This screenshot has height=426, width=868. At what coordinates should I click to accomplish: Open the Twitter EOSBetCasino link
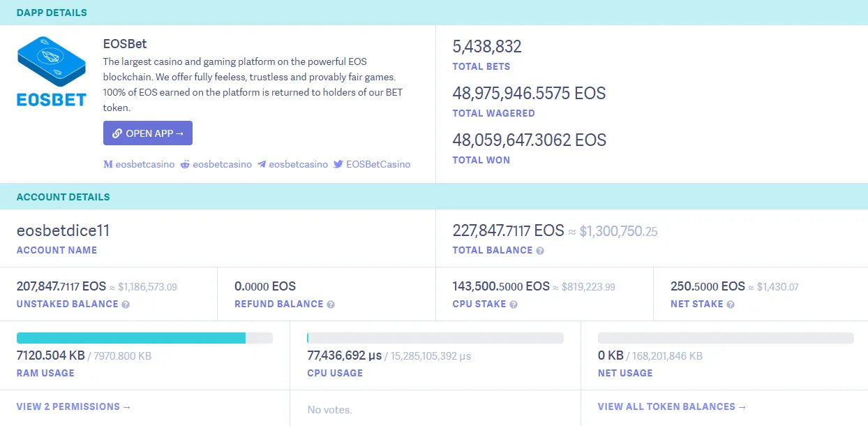pyautogui.click(x=372, y=164)
